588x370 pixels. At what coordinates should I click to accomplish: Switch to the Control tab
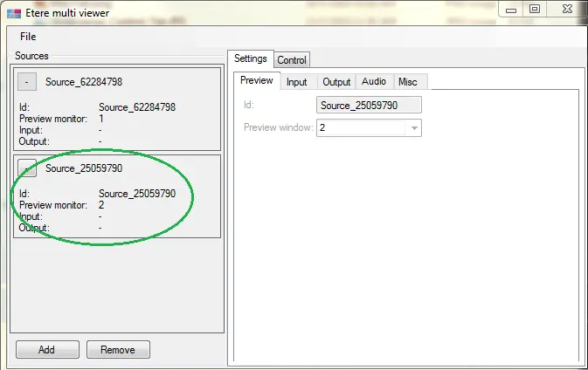tap(292, 60)
